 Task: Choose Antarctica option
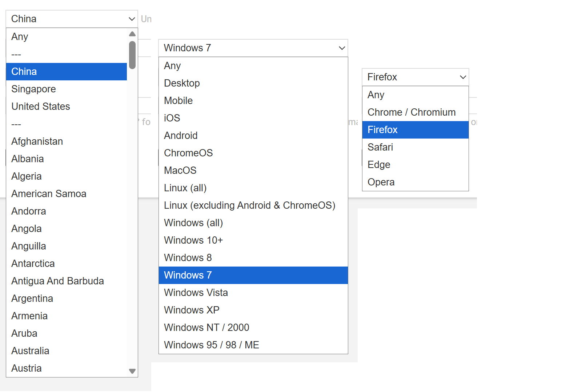coord(67,264)
